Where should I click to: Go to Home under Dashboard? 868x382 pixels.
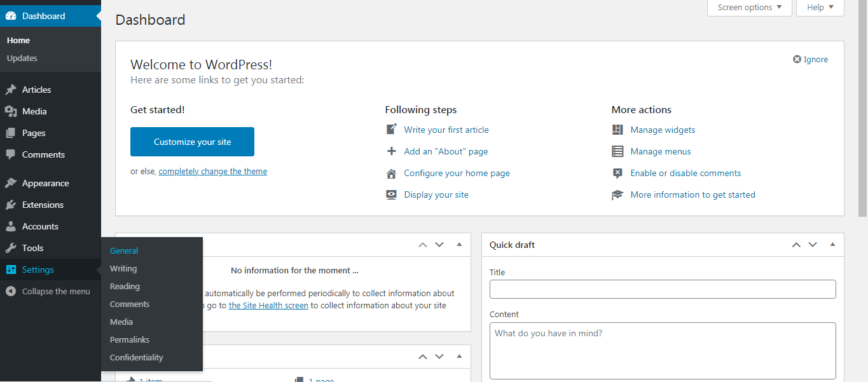(18, 40)
